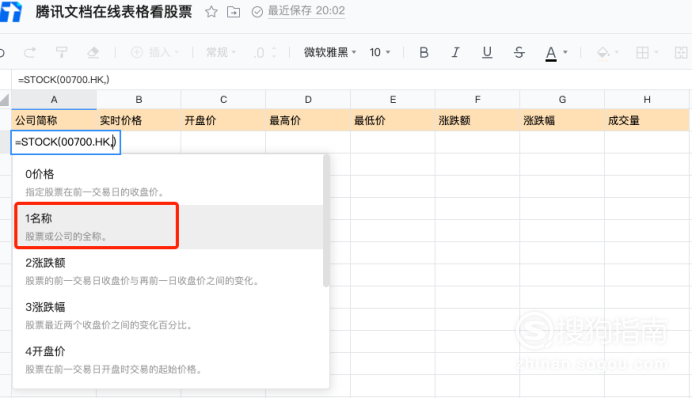The image size is (692, 398).
Task: Choose the 4开盘价 suggestion
Action: click(168, 359)
